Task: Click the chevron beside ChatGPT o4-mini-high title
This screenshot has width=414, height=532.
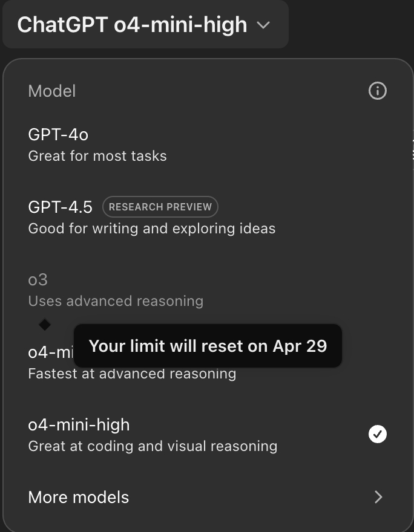Action: point(263,25)
